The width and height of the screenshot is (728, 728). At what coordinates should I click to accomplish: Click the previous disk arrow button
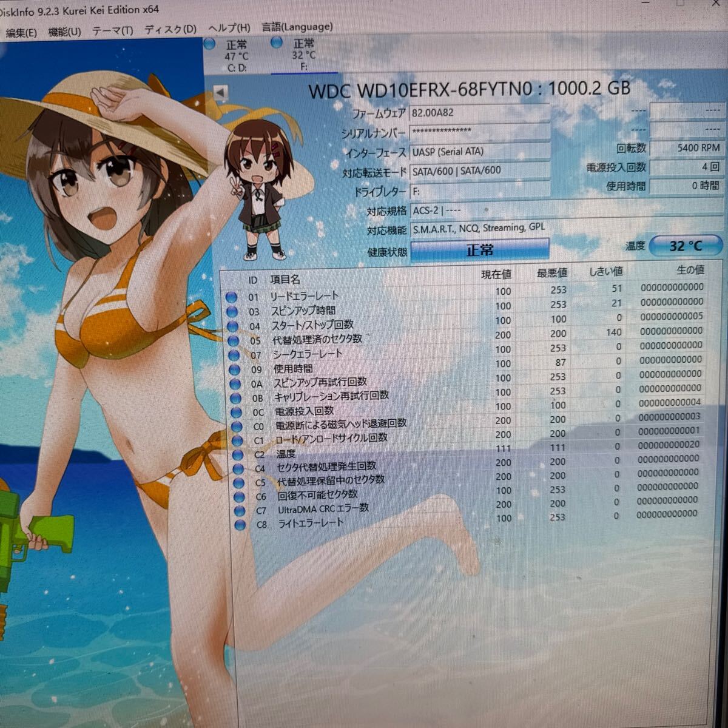[x=221, y=93]
